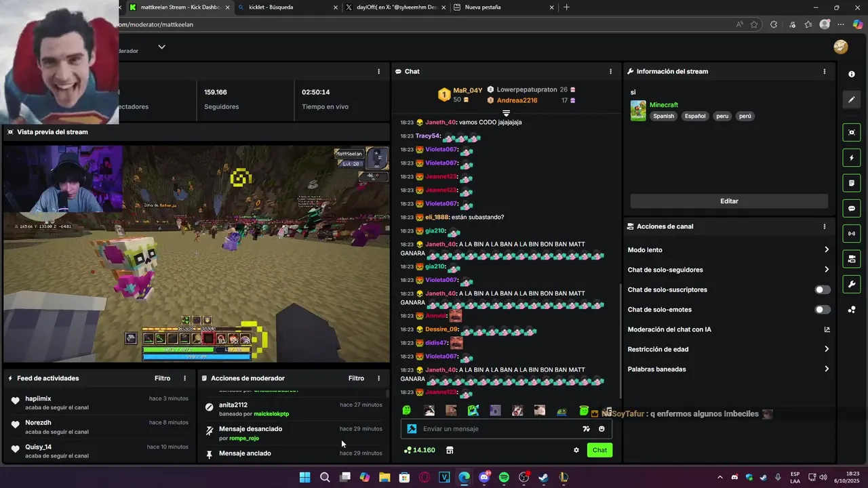Click username Dessire_09 in chat
This screenshot has width=868, height=488.
(x=441, y=329)
